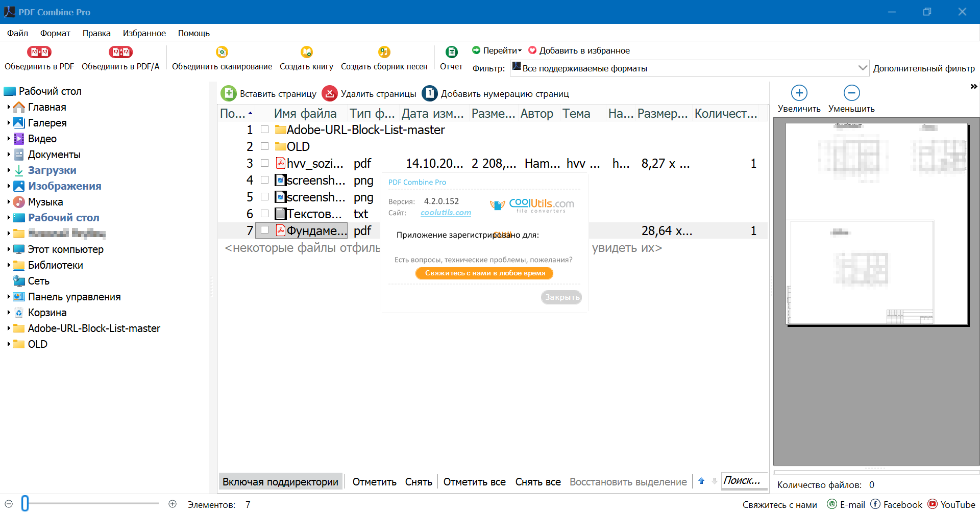Open the Facebook icon in status bar
This screenshot has width=980, height=514.
pos(875,504)
